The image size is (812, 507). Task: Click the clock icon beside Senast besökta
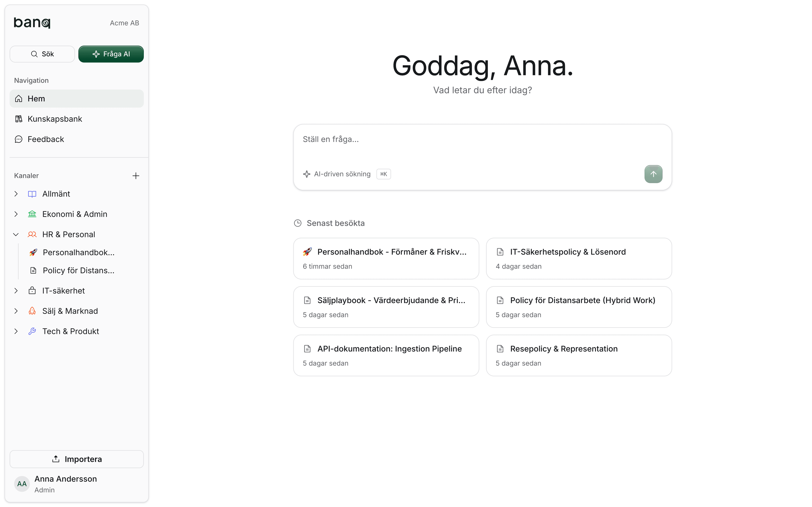pos(298,223)
